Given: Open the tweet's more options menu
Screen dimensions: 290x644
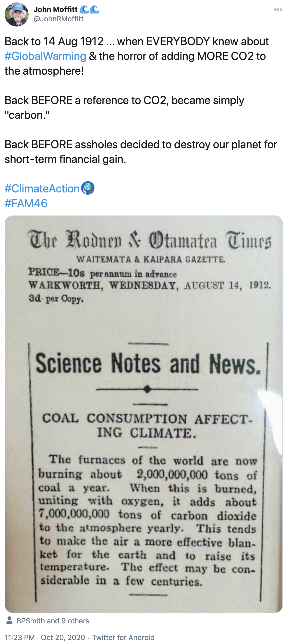Looking at the screenshot, I should coord(278,10).
